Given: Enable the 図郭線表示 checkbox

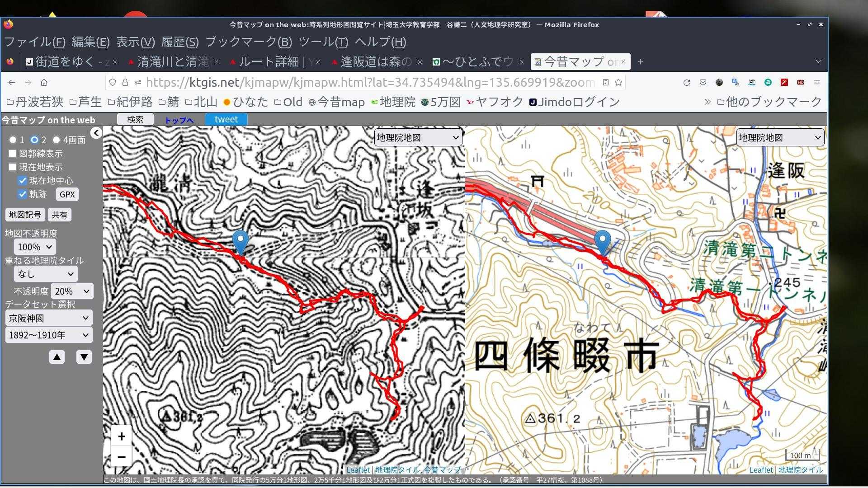Looking at the screenshot, I should pos(13,154).
